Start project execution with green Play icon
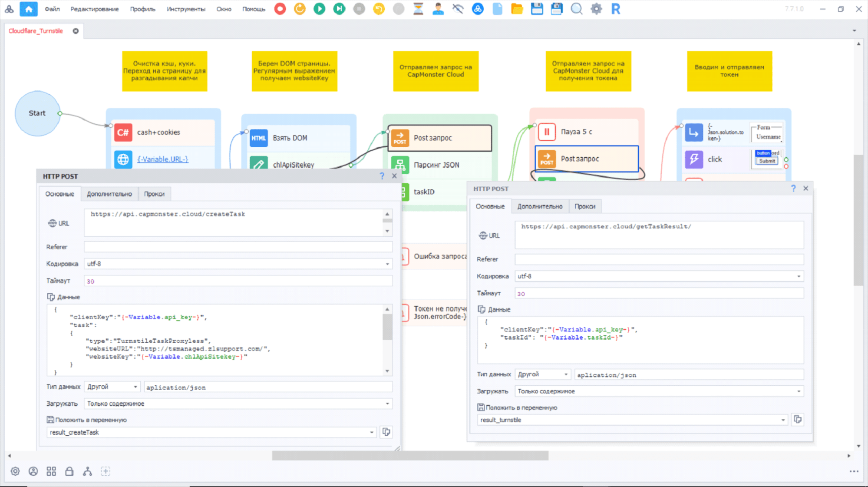868x487 pixels. (320, 9)
